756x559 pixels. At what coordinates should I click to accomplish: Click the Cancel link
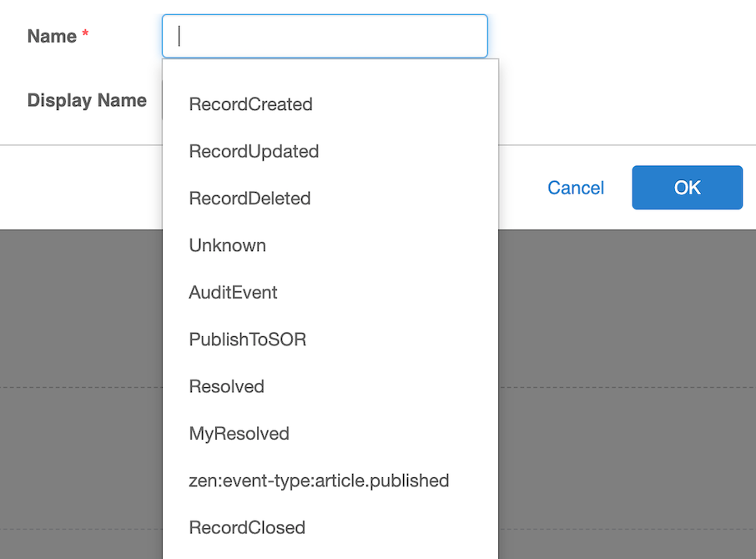point(576,188)
